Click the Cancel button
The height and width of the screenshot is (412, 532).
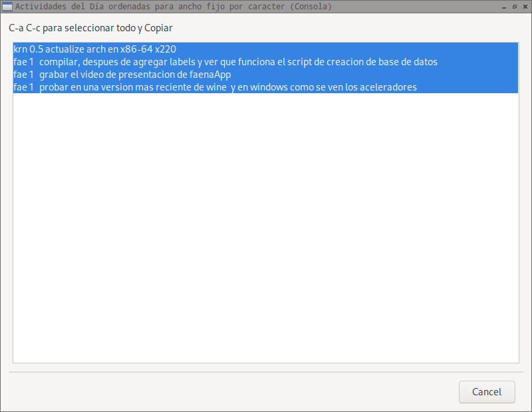487,392
